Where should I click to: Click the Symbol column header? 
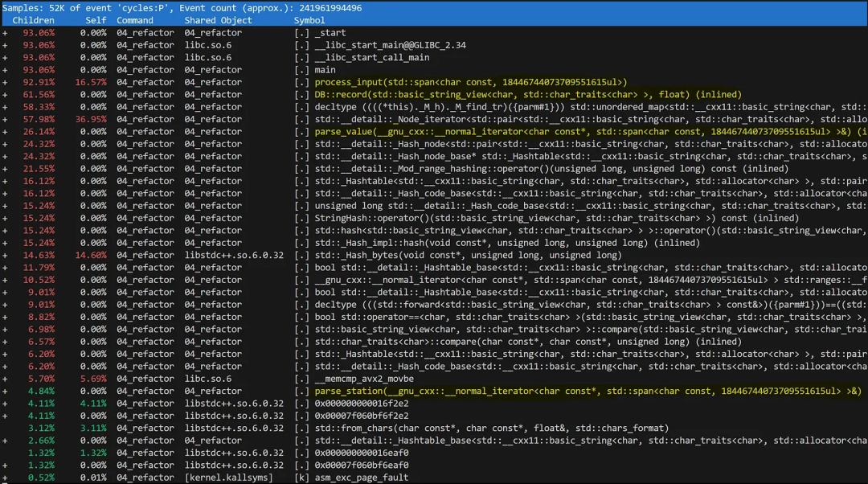click(309, 20)
